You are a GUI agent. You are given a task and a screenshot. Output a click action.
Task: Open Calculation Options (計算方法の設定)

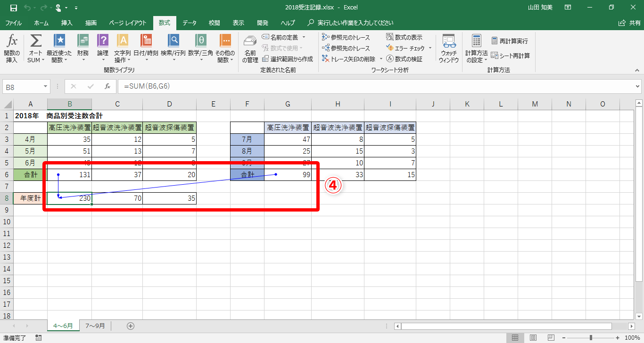pyautogui.click(x=477, y=49)
